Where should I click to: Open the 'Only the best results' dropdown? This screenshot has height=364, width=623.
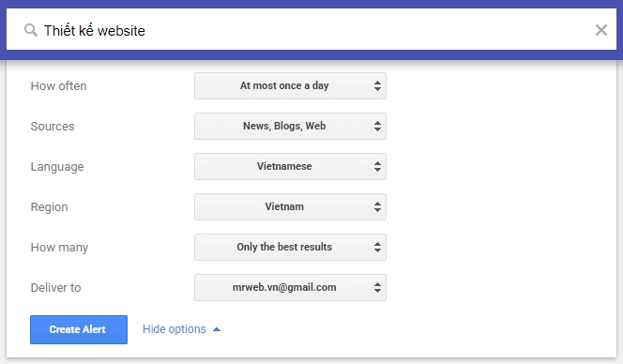pyautogui.click(x=290, y=247)
